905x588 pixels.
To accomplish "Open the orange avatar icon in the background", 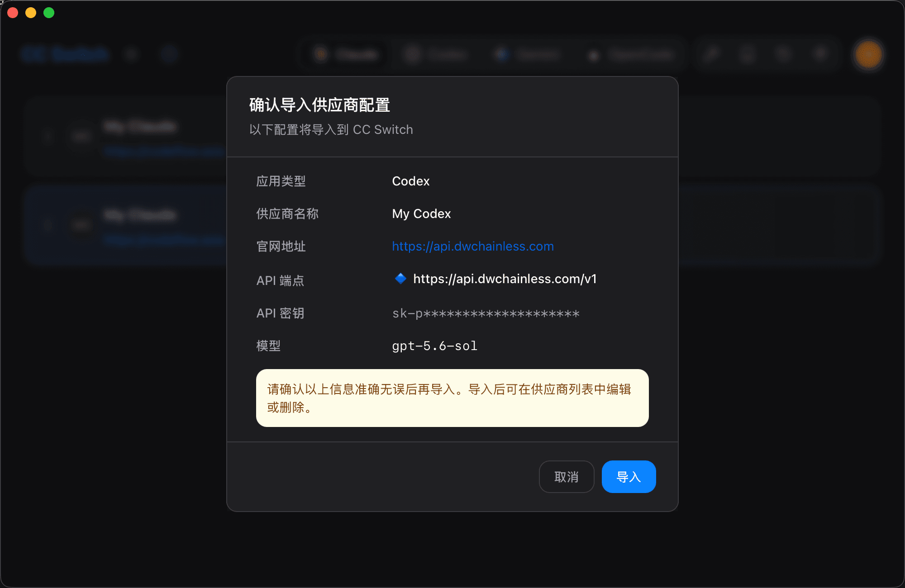I will pos(868,55).
